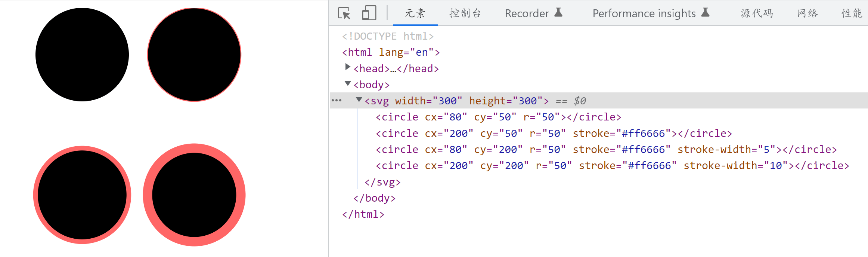Open the three-dot actions on svg row
This screenshot has width=868, height=257.
337,100
